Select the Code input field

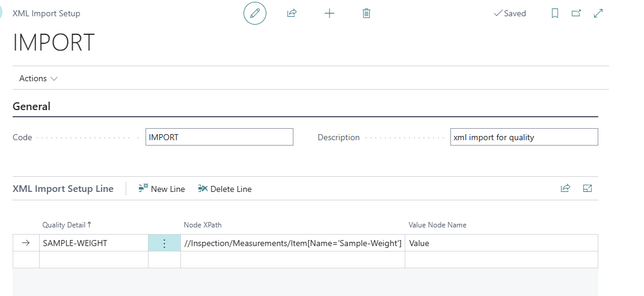pyautogui.click(x=219, y=137)
